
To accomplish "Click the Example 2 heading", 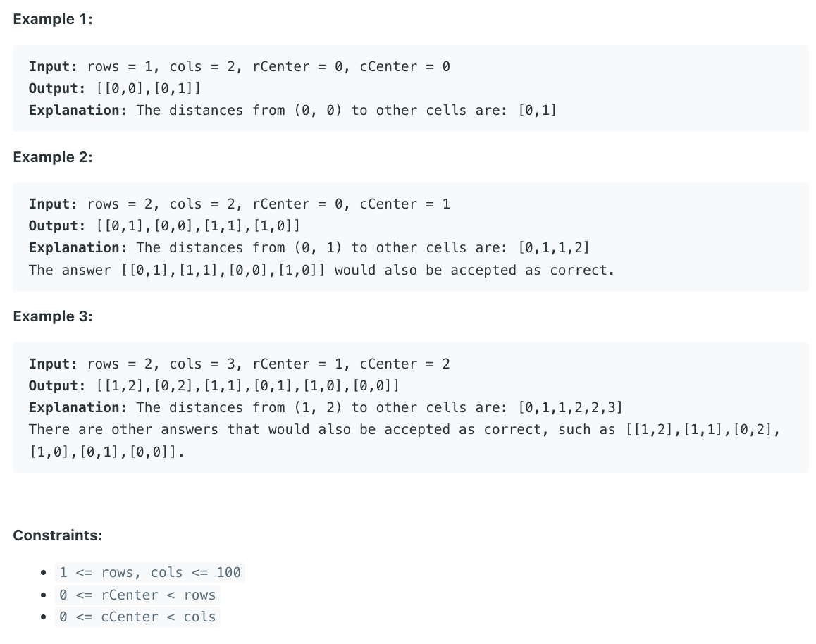I will click(53, 157).
